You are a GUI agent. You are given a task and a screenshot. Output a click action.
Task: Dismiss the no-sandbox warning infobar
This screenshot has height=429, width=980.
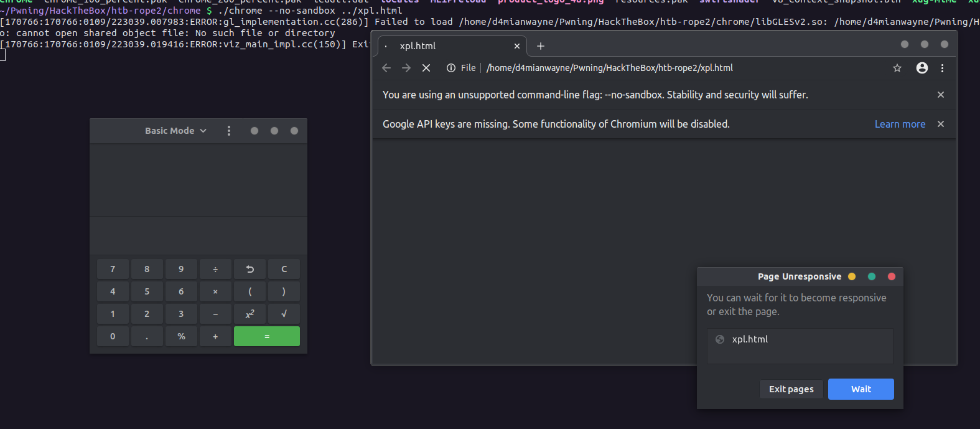pyautogui.click(x=941, y=95)
